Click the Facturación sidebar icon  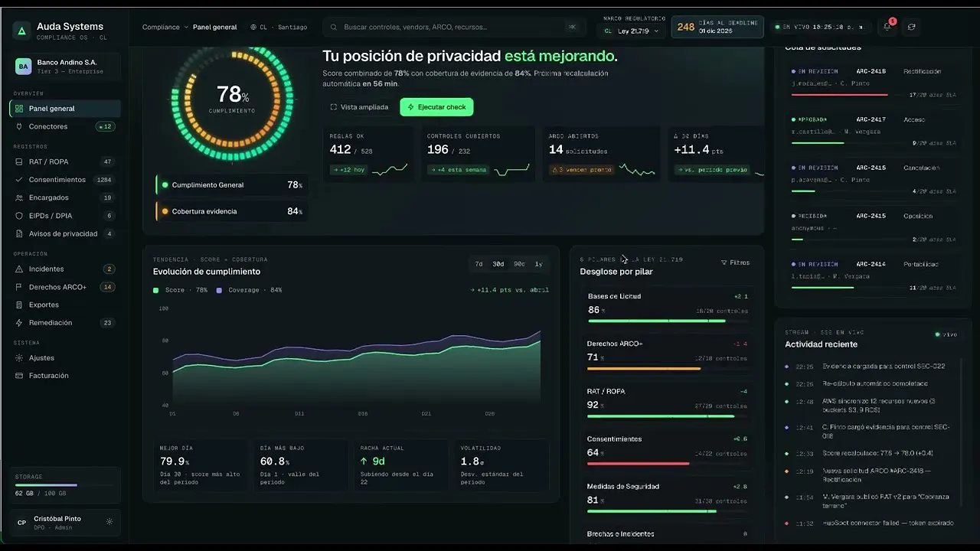(x=20, y=376)
